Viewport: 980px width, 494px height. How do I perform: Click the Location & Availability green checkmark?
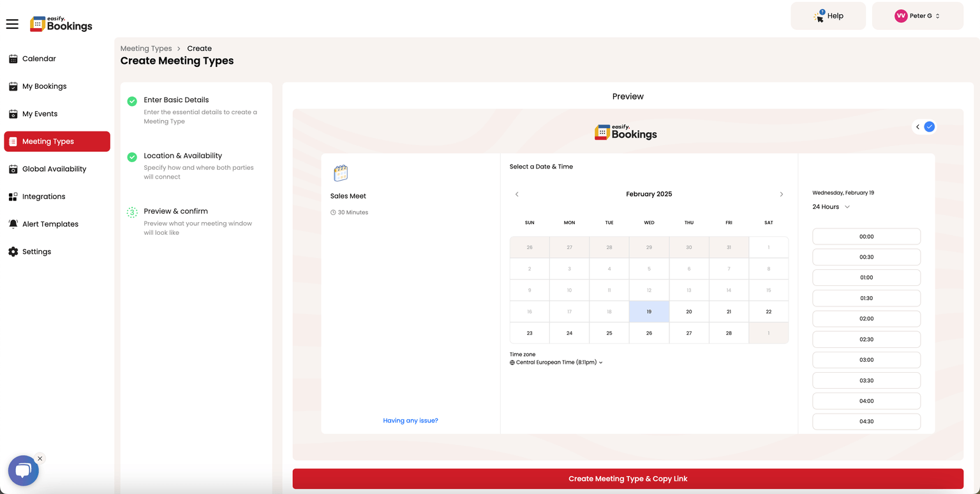tap(132, 157)
